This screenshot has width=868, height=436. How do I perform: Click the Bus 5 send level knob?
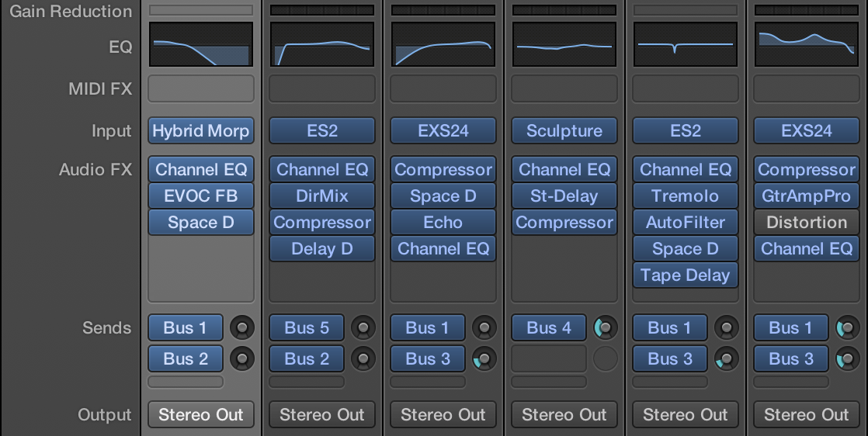click(x=363, y=327)
